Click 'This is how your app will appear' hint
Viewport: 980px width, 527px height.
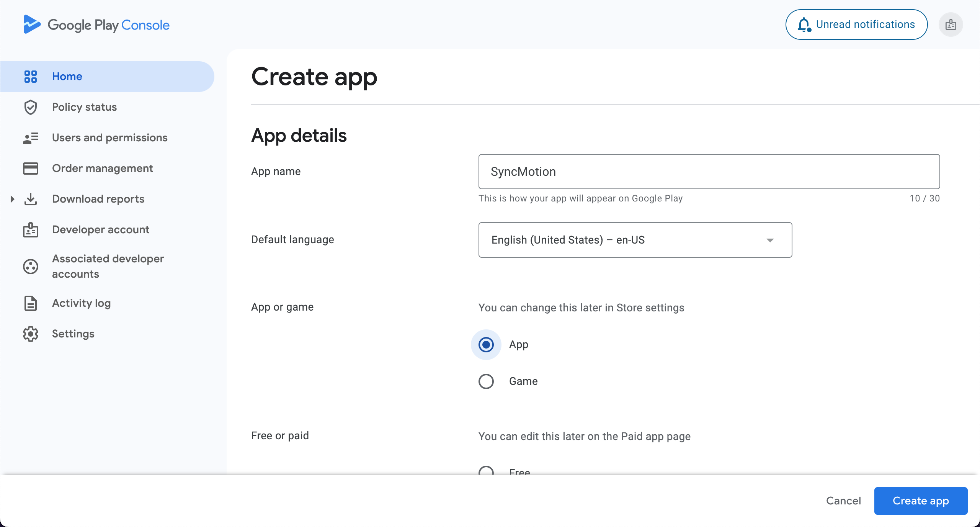pos(580,198)
